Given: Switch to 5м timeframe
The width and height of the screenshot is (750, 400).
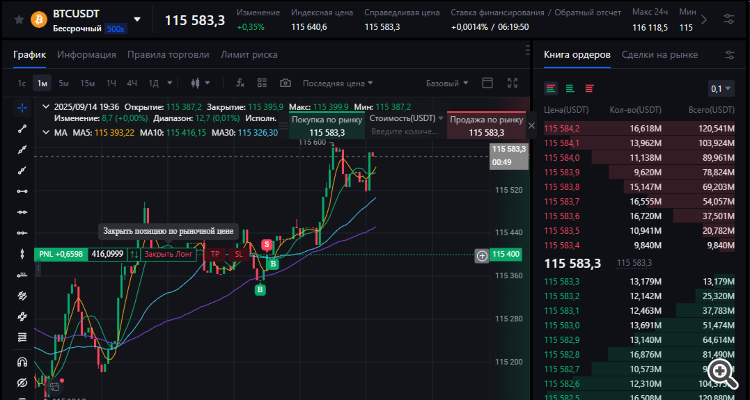Looking at the screenshot, I should point(64,83).
